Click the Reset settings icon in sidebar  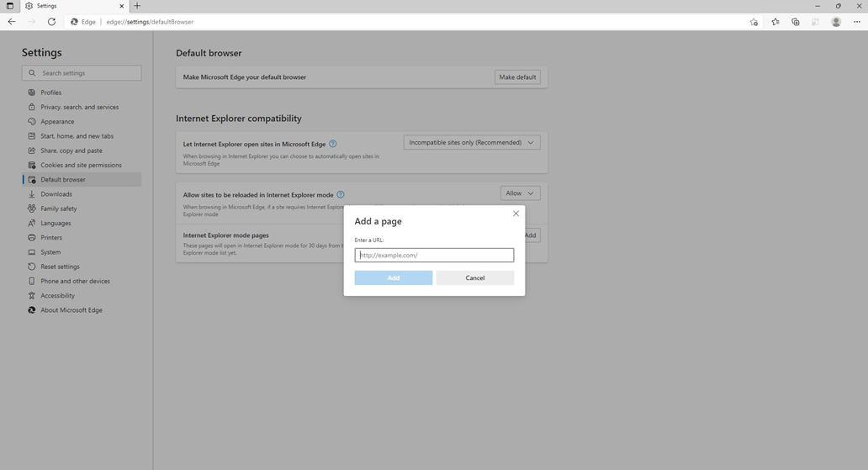(32, 267)
